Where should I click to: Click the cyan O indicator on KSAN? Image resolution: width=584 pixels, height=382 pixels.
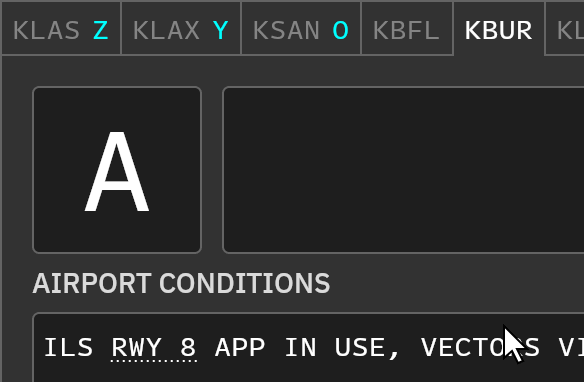pos(340,30)
